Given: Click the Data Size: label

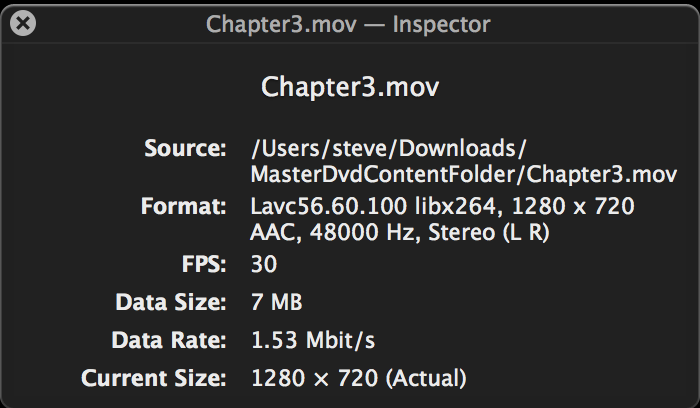Looking at the screenshot, I should click(171, 302).
